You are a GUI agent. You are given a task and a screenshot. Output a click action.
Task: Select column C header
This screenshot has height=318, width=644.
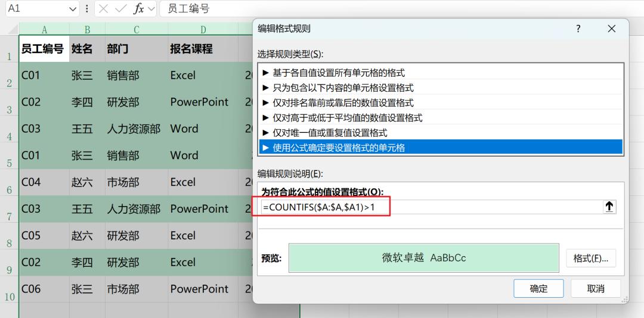pyautogui.click(x=137, y=29)
